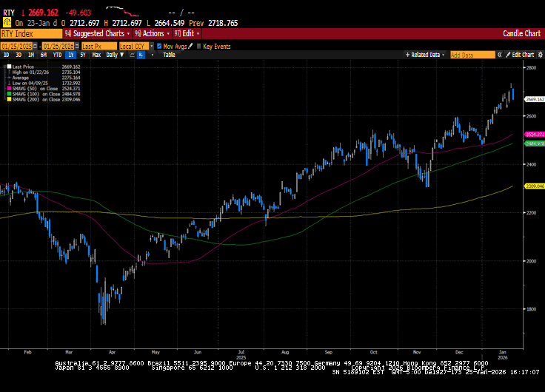The image size is (545, 392).
Task: Click the Edit Chart pencil button
Action: [519, 55]
